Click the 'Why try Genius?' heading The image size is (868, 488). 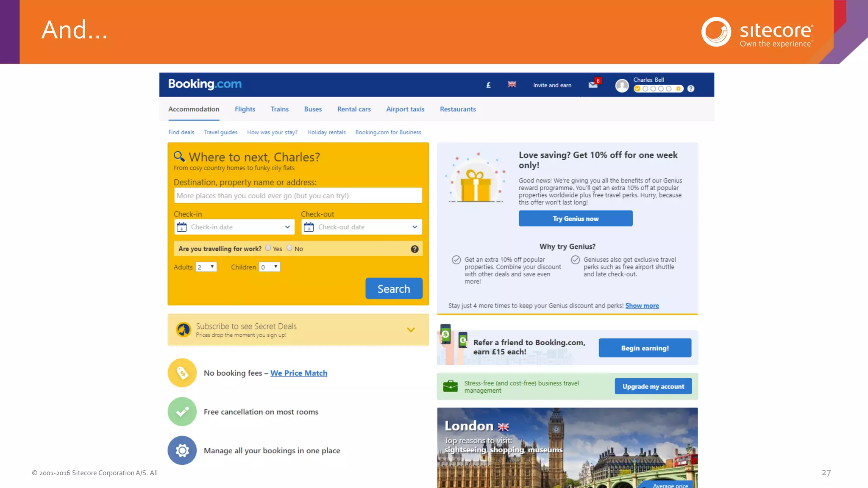(567, 247)
